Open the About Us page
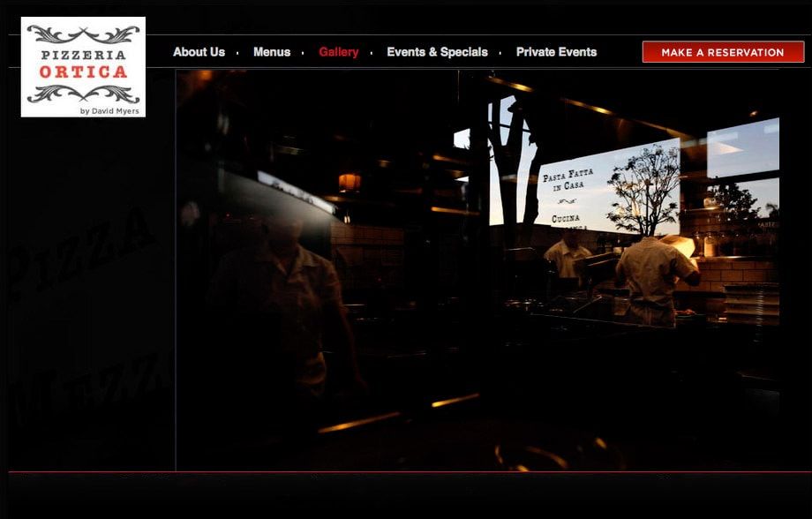This screenshot has width=812, height=519. tap(199, 52)
